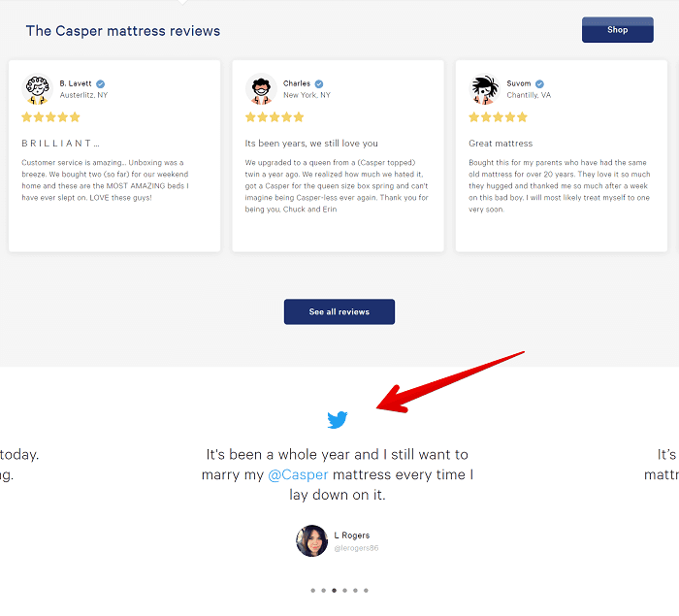Viewport: 679px width, 616px height.
Task: Click the 'Chantilly, VA' location text
Action: pyautogui.click(x=529, y=95)
